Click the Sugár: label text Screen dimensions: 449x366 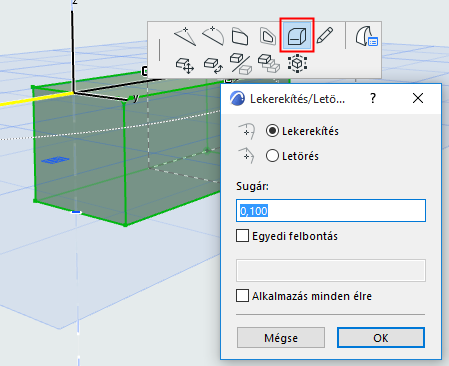point(252,186)
